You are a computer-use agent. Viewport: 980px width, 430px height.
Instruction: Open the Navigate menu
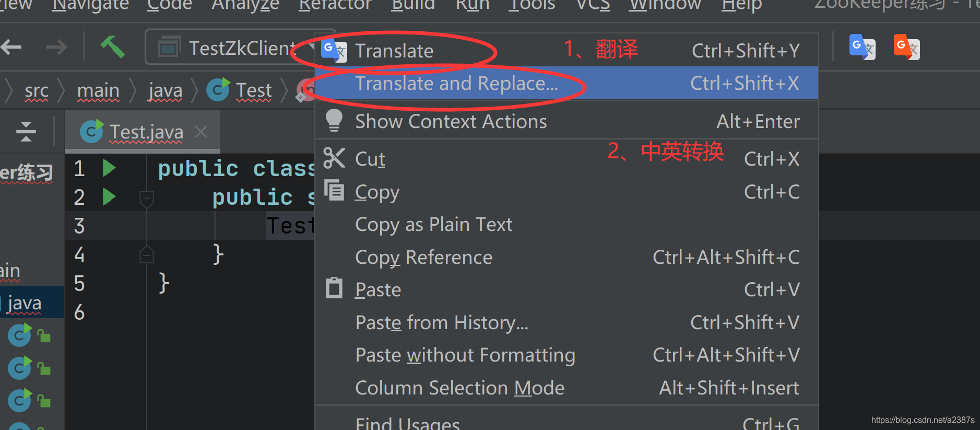90,5
